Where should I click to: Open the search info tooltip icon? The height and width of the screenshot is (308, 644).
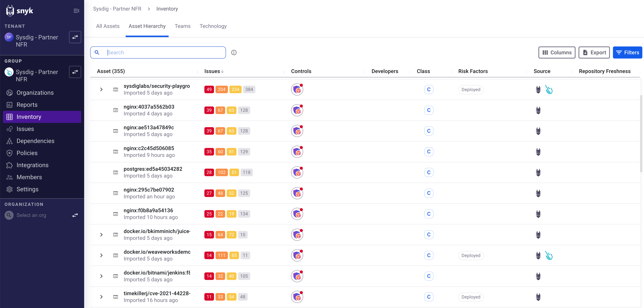[x=234, y=52]
